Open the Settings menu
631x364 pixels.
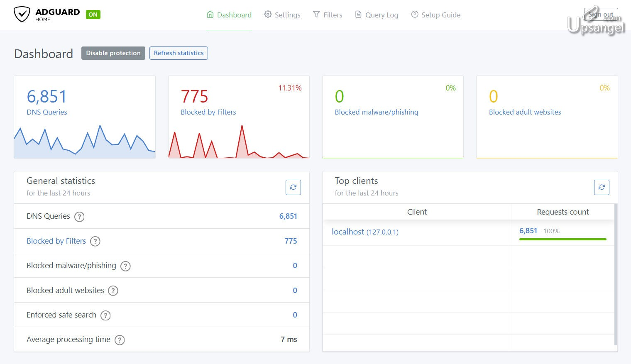pos(282,15)
